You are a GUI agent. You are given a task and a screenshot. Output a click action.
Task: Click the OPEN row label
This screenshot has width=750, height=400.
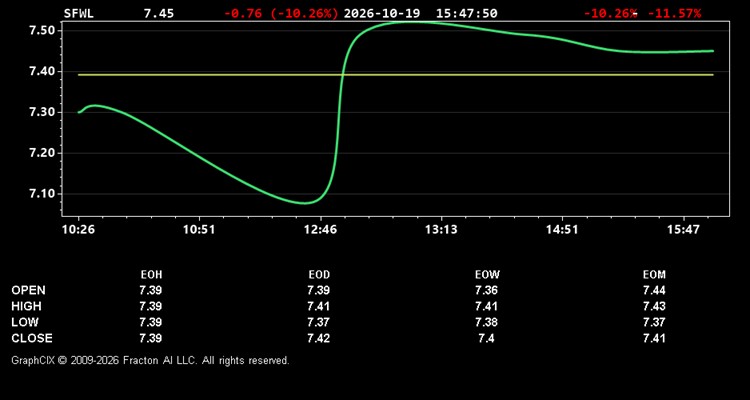pyautogui.click(x=29, y=290)
